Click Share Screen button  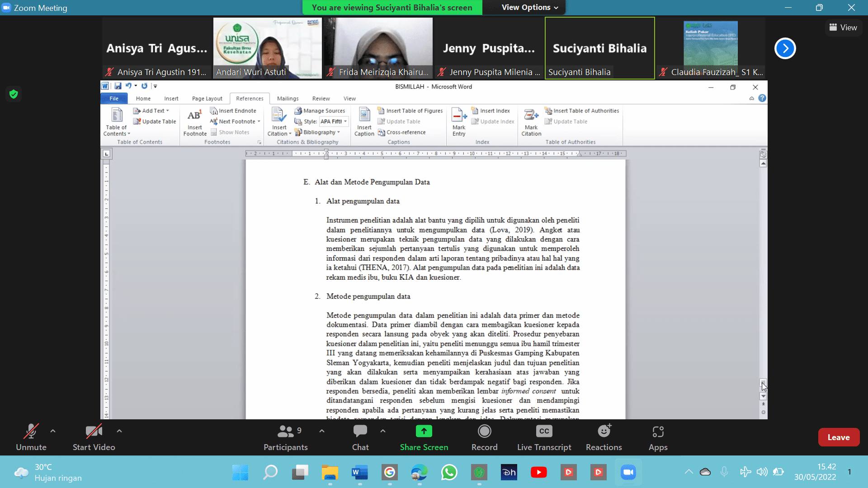coord(424,437)
